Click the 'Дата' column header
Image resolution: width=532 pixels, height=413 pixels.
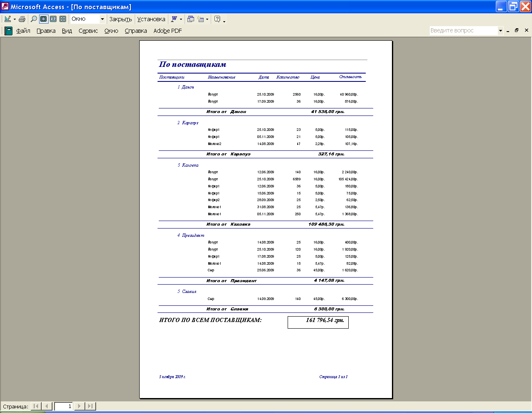click(264, 77)
